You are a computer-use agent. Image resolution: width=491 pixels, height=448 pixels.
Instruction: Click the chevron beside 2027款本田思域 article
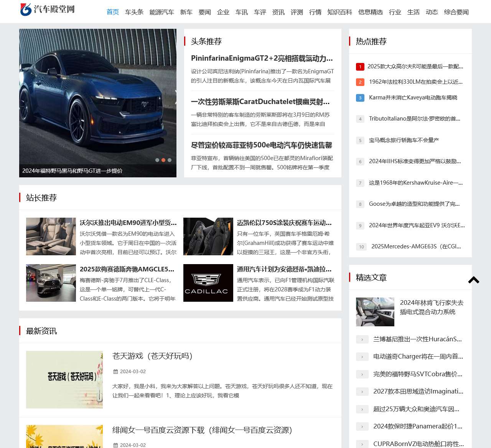(x=362, y=392)
